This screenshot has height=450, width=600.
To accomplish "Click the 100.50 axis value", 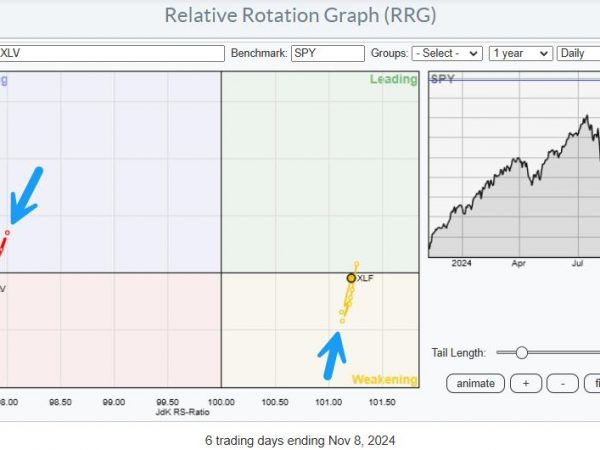I will click(x=275, y=402).
